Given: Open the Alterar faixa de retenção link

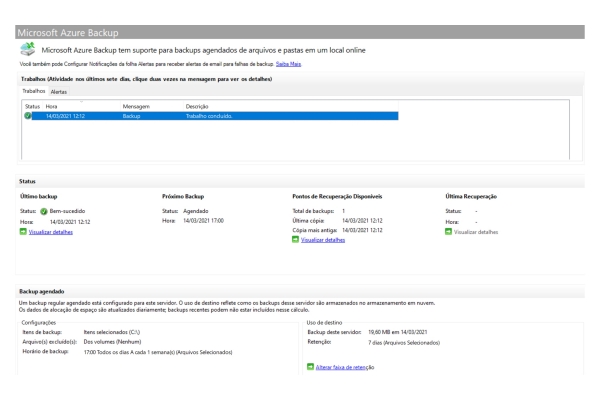Looking at the screenshot, I should (345, 367).
